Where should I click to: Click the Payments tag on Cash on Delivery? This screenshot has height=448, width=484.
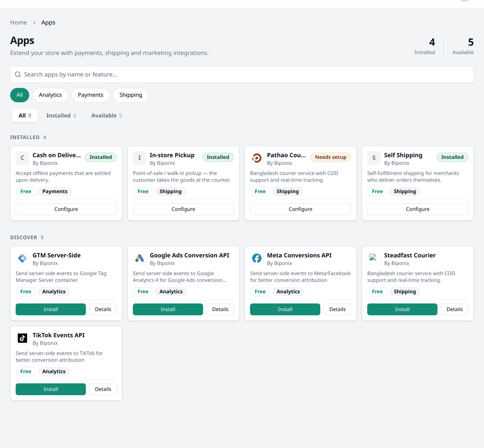tap(55, 191)
